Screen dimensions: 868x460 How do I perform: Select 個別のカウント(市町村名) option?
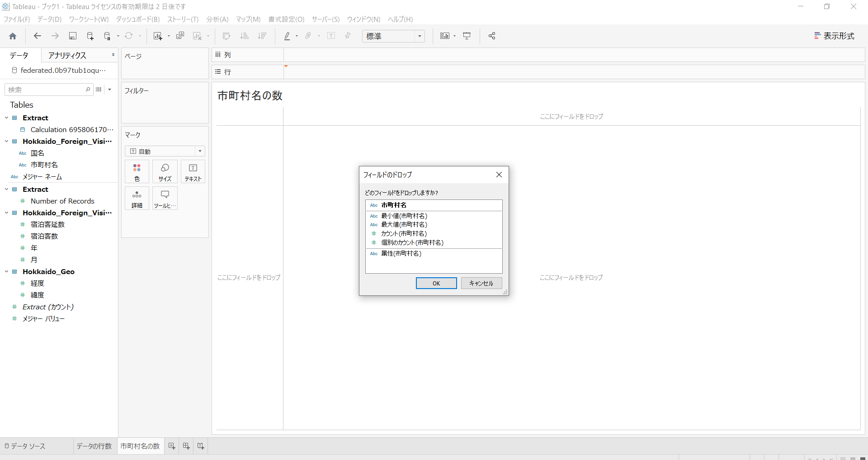click(x=434, y=242)
